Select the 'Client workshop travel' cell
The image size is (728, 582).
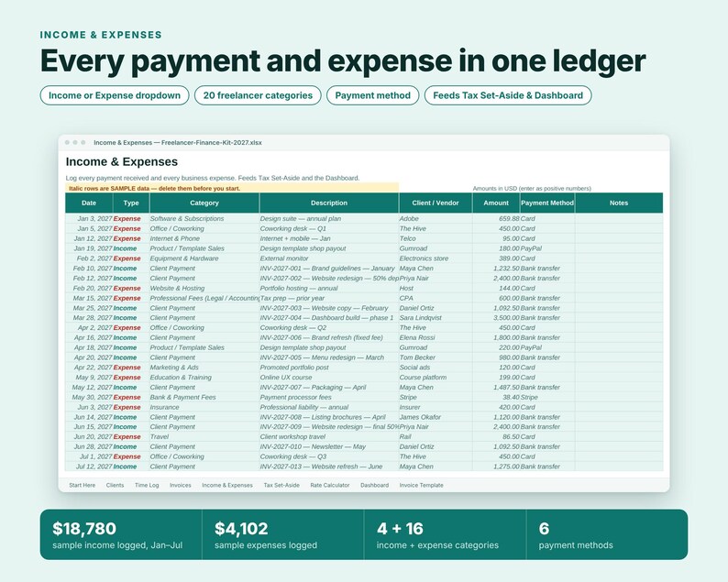(x=329, y=437)
